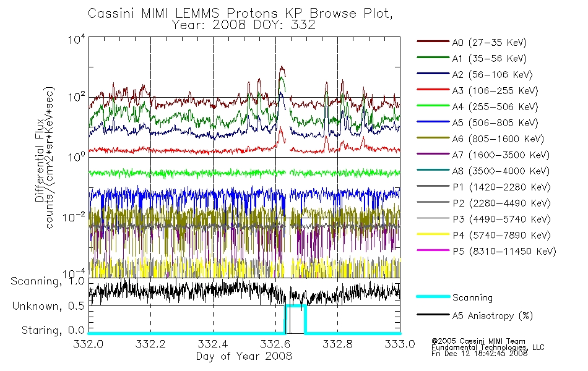The width and height of the screenshot is (588, 371).
Task: Click the purple A7 legend line
Action: [433, 153]
